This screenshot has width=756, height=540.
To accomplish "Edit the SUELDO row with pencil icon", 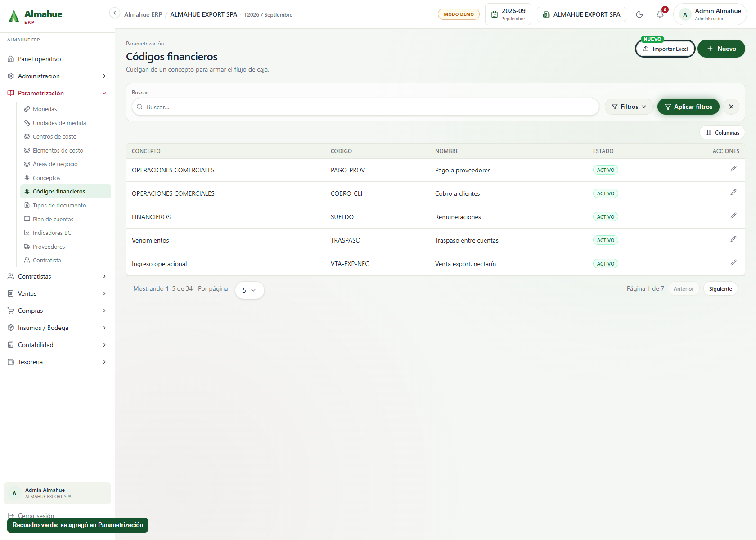I will (x=733, y=216).
